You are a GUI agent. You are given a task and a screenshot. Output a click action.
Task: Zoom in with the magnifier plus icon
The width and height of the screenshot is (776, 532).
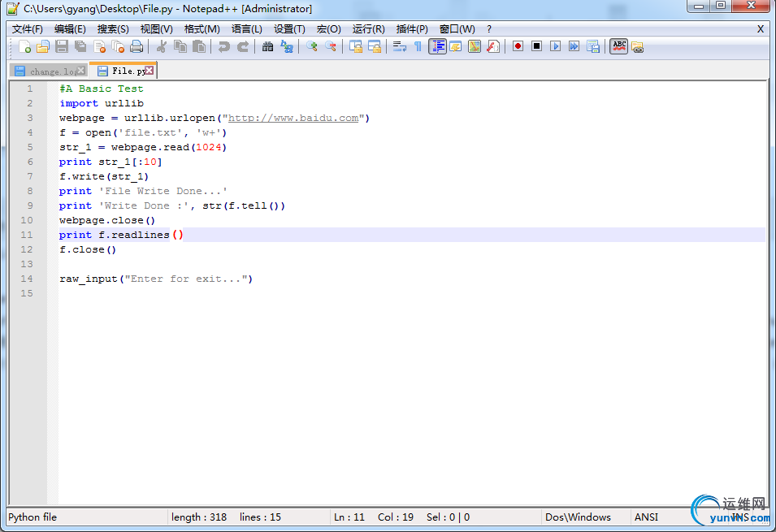tap(311, 47)
